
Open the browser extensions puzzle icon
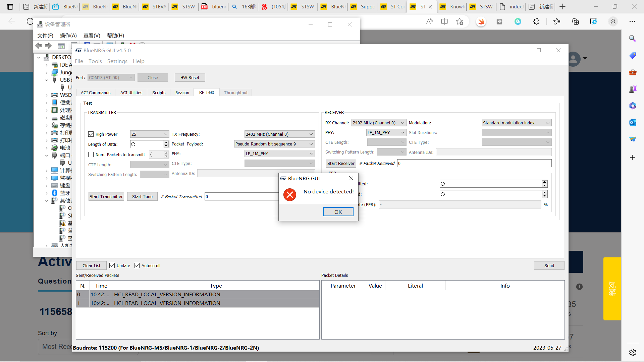point(536,21)
